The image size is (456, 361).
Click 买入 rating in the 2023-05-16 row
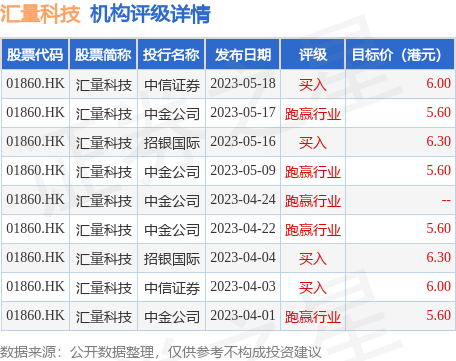tap(313, 143)
